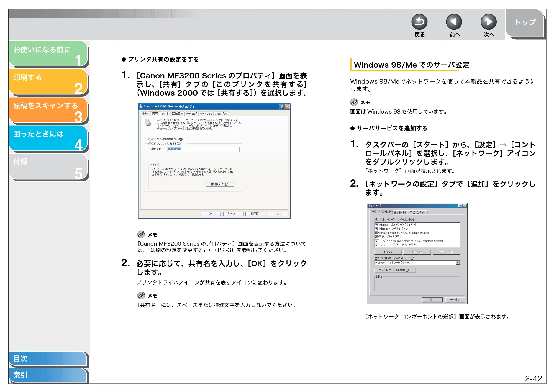Open the ポート tab
Viewport: 554px width, 392px height.
pos(165,114)
